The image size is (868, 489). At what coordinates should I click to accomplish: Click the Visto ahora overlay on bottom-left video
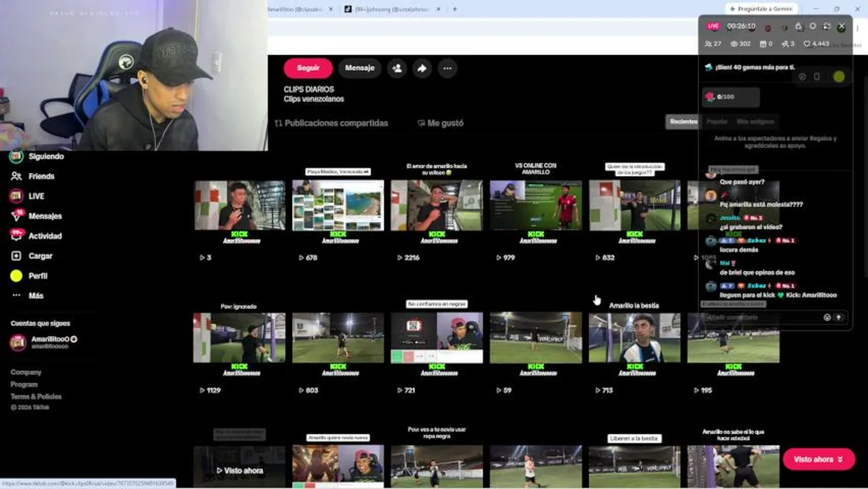click(x=240, y=470)
